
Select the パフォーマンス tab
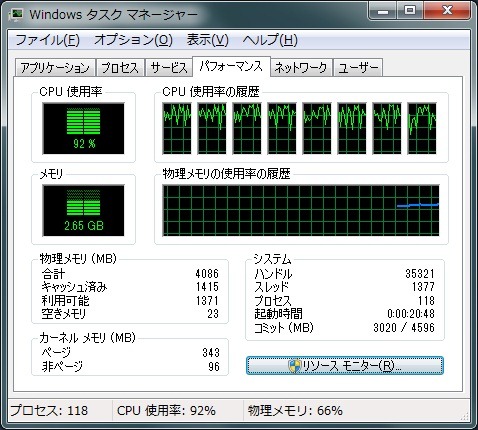[x=231, y=66]
